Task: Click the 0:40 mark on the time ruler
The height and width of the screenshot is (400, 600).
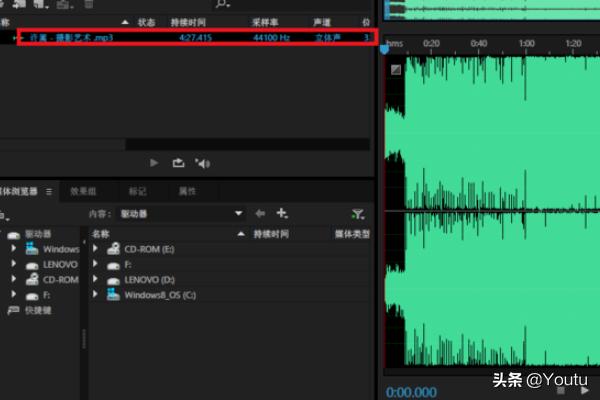Action: tap(479, 43)
